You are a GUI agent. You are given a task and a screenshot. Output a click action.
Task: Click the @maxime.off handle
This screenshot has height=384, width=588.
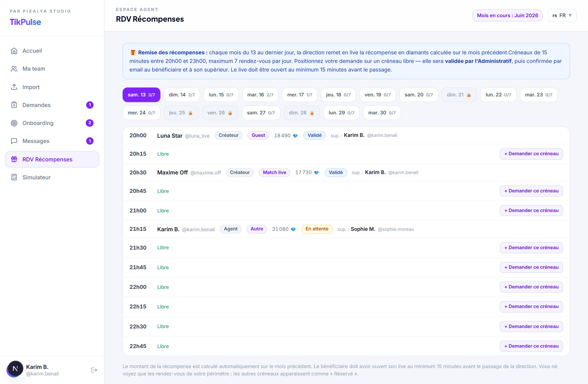click(x=206, y=173)
